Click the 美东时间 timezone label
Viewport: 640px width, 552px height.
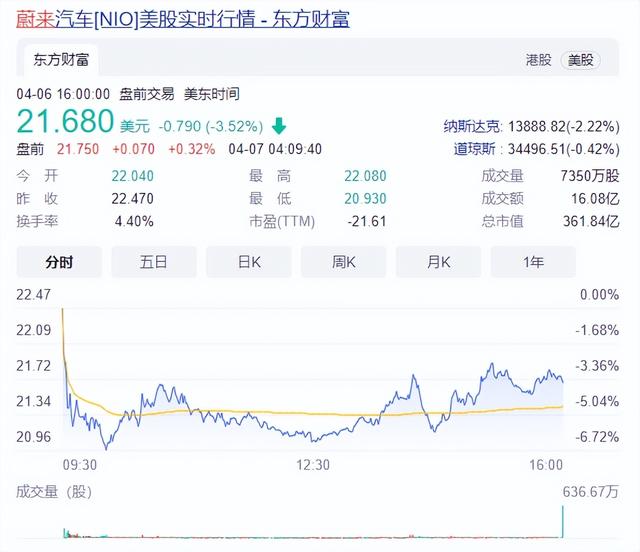211,94
